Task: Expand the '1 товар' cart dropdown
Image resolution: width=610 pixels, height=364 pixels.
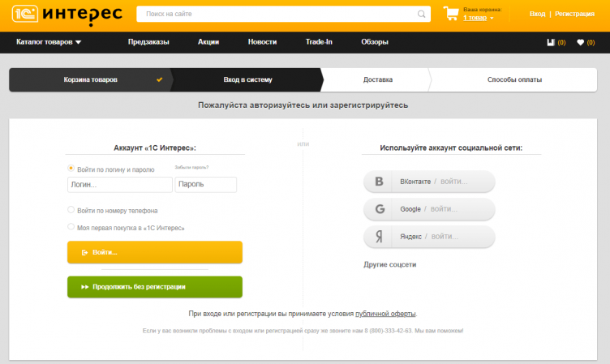Action: pyautogui.click(x=479, y=17)
